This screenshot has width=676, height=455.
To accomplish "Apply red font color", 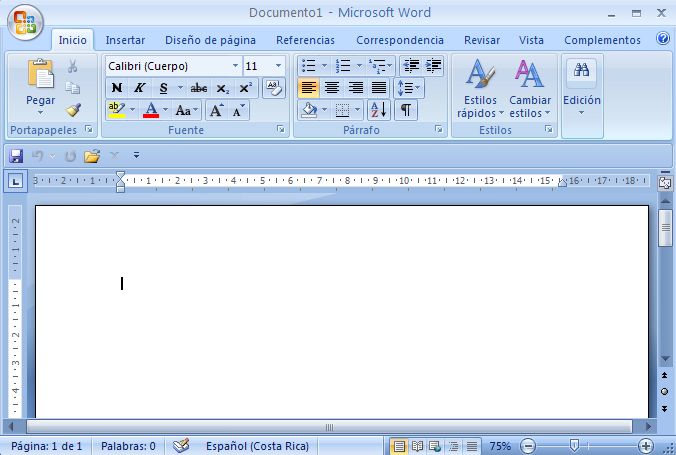I will click(151, 110).
